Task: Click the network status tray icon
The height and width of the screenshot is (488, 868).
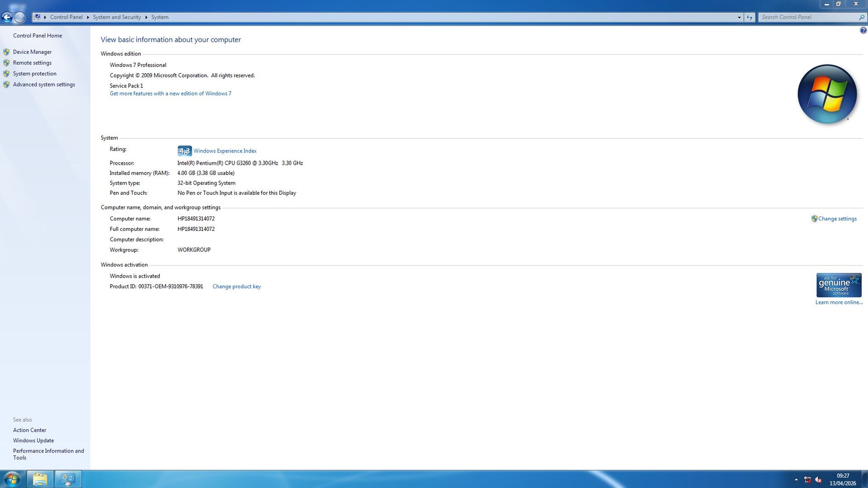Action: 807,479
